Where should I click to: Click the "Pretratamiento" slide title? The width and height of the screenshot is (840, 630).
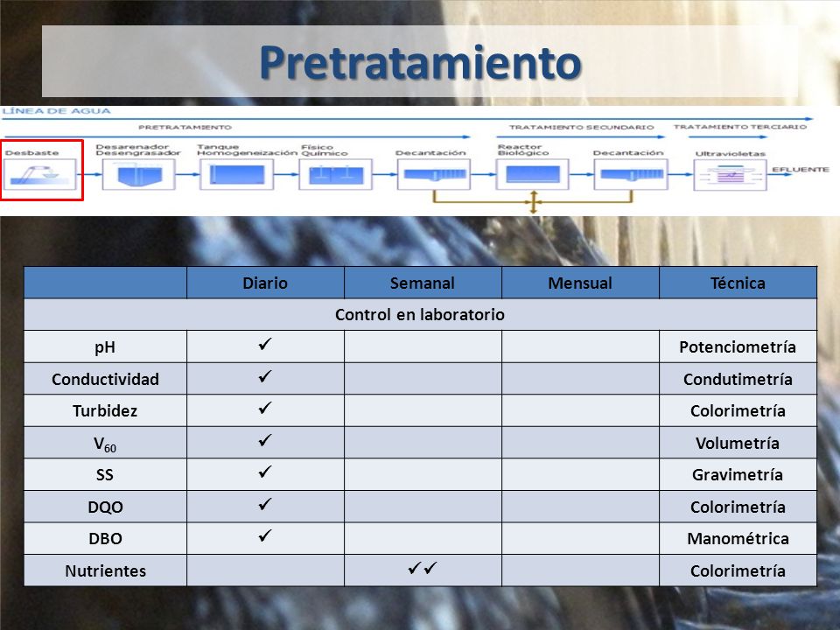coord(421,62)
